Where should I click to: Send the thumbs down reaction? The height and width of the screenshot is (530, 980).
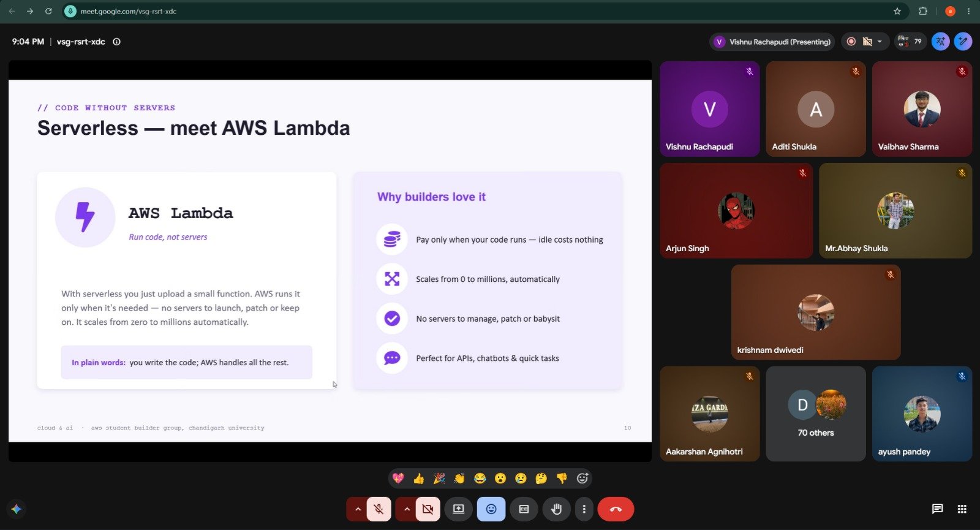pos(562,479)
